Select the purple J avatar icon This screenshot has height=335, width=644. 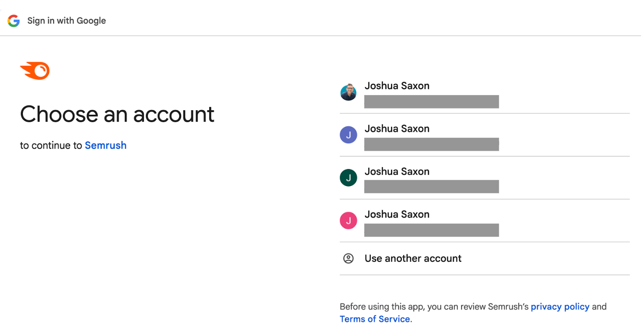[x=348, y=135]
